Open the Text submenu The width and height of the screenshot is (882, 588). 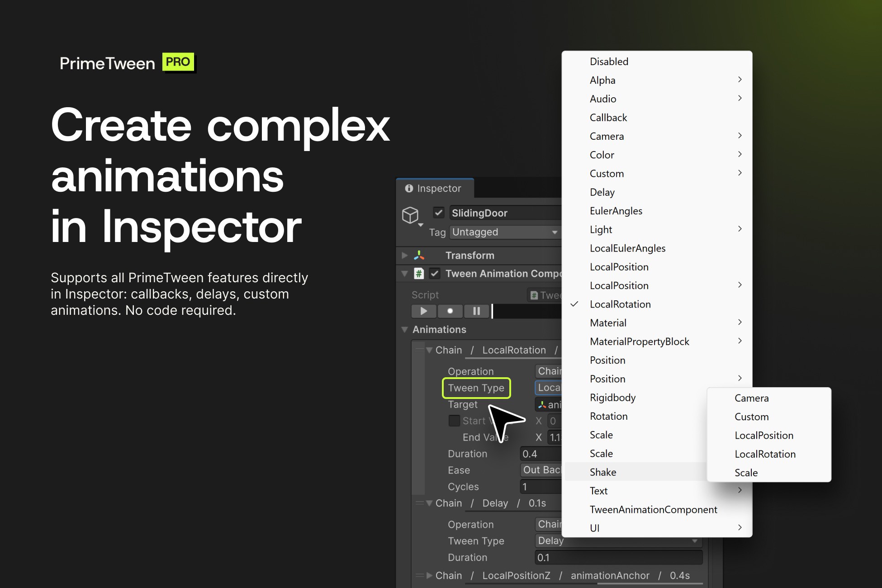tap(657, 491)
